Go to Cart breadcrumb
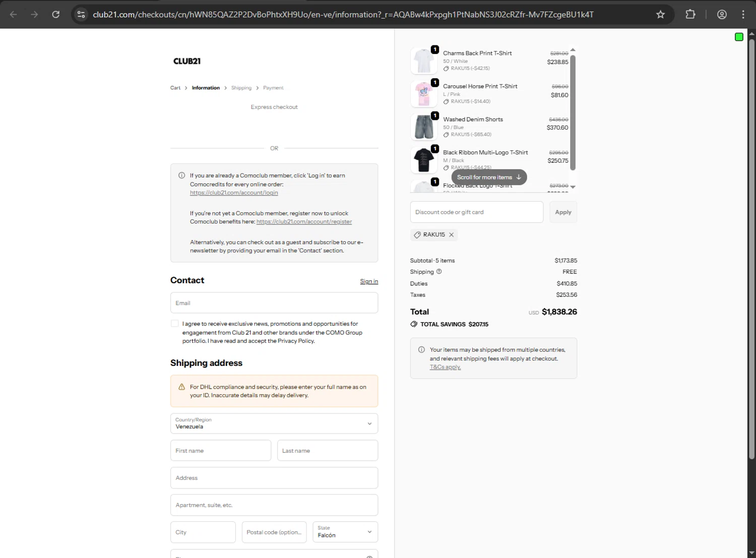Viewport: 756px width, 558px height. [x=175, y=88]
